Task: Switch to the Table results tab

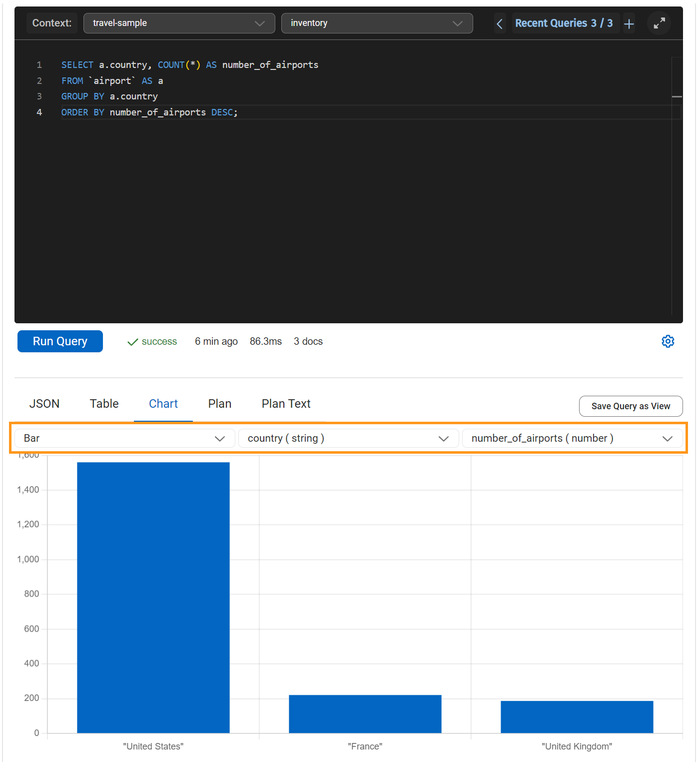Action: [x=104, y=404]
